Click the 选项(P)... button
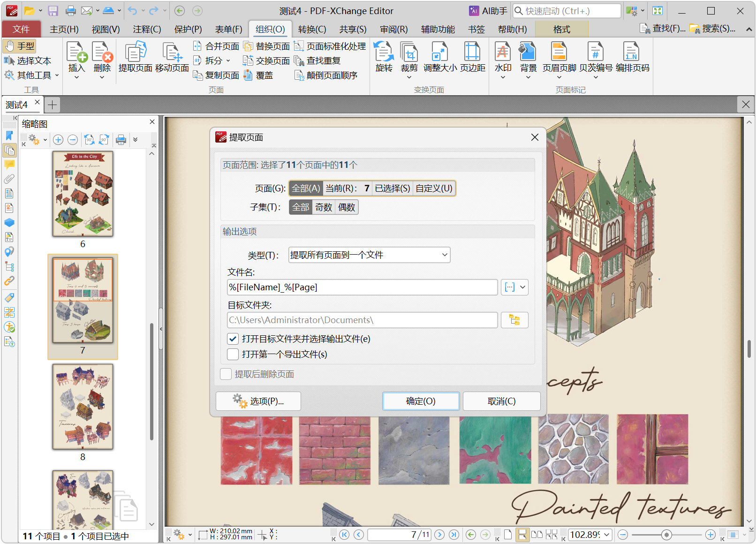This screenshot has height=544, width=756. pyautogui.click(x=258, y=401)
